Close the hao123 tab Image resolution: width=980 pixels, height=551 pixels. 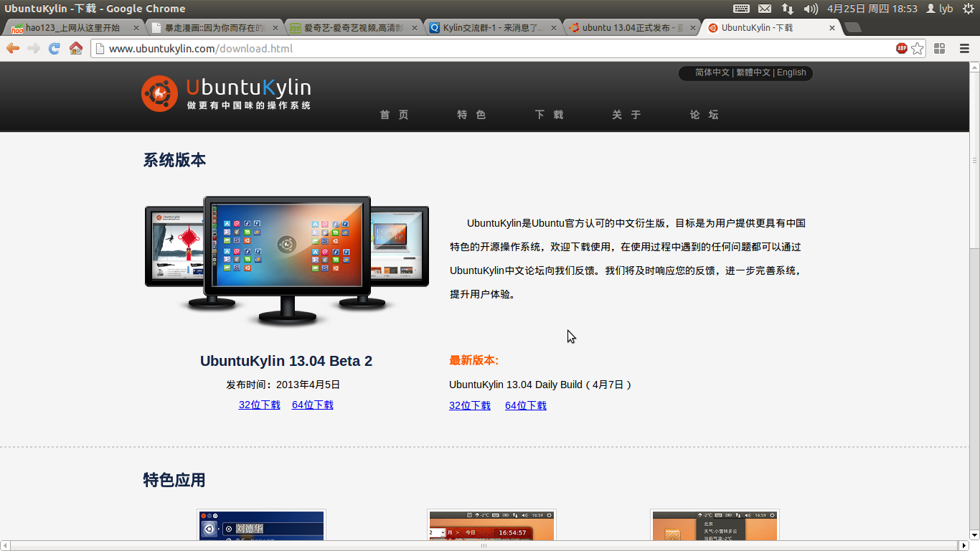pyautogui.click(x=136, y=28)
